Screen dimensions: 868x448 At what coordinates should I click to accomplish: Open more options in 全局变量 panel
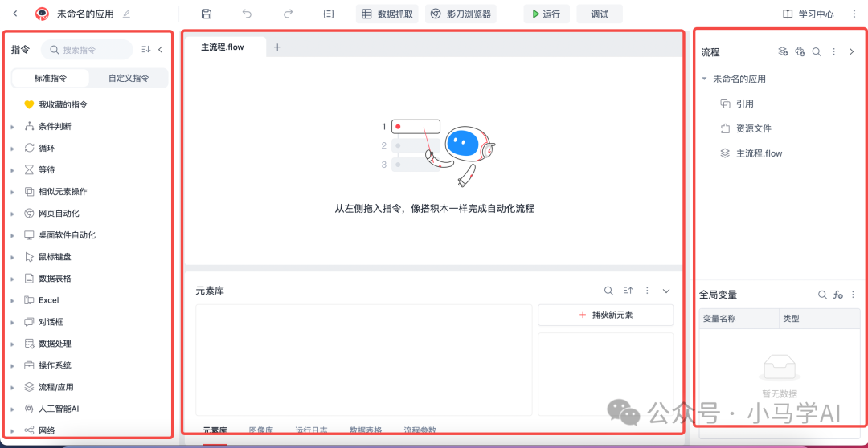click(853, 295)
